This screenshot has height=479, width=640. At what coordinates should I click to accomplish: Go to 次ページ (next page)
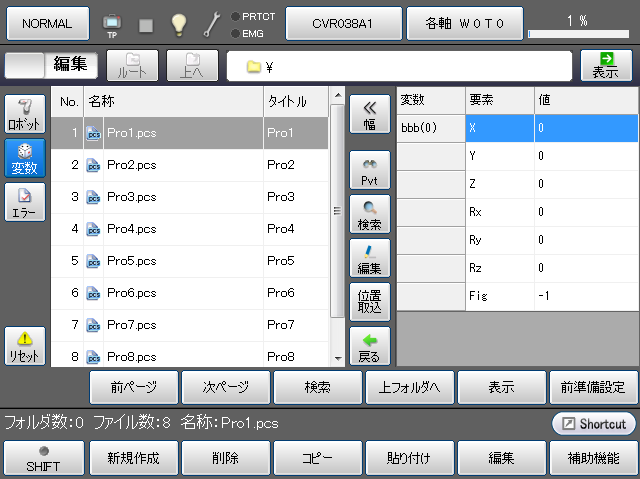tap(225, 386)
